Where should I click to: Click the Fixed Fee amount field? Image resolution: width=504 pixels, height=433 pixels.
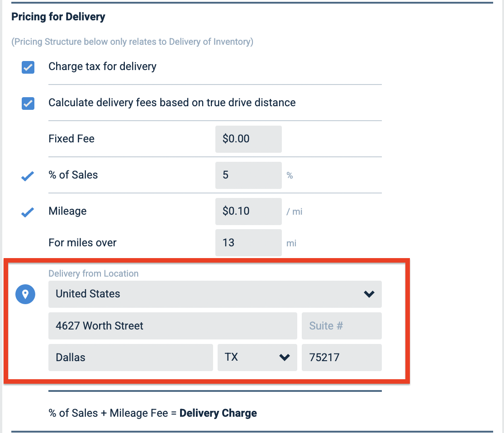click(248, 139)
